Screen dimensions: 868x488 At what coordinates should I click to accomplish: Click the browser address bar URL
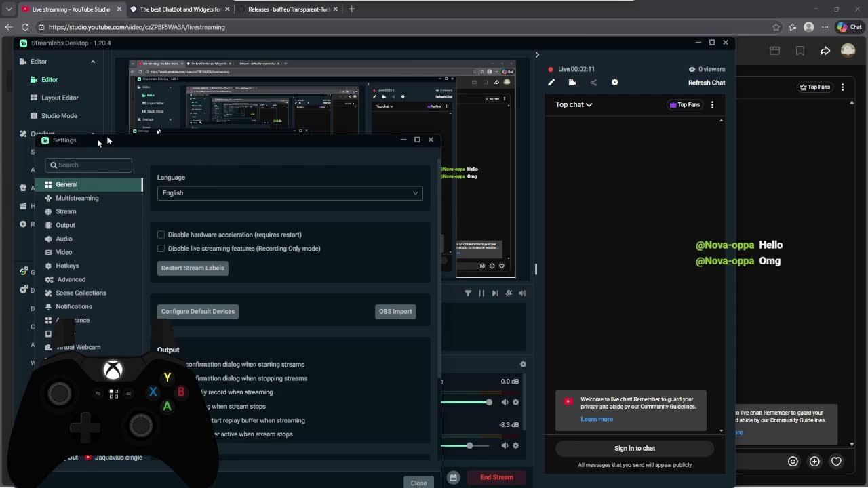tap(137, 27)
